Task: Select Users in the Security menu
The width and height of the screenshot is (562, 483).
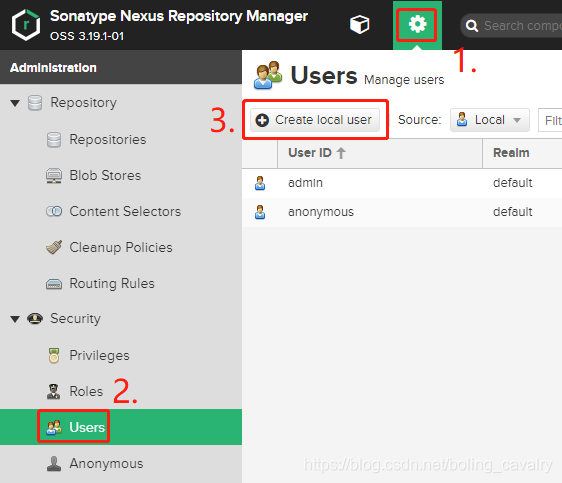Action: [x=121, y=427]
